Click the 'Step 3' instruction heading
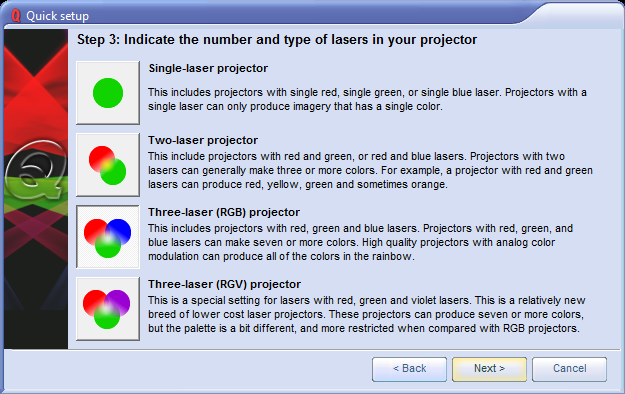The image size is (625, 394). coord(277,39)
